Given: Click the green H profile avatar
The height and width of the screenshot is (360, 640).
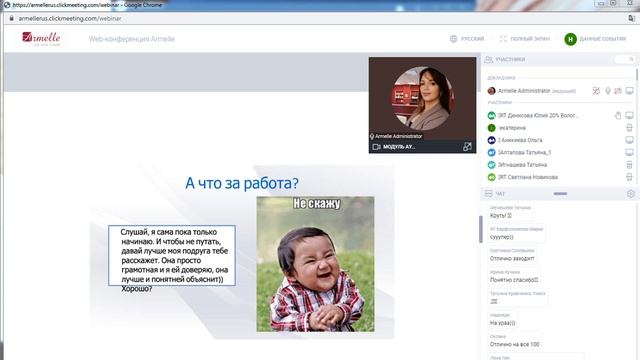Looking at the screenshot, I should click(570, 39).
